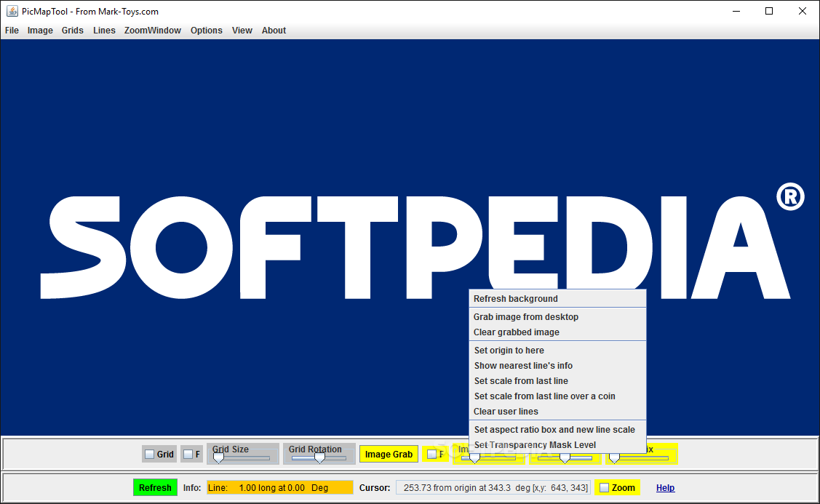Choose Set scale from last line over a coin

pyautogui.click(x=557, y=396)
